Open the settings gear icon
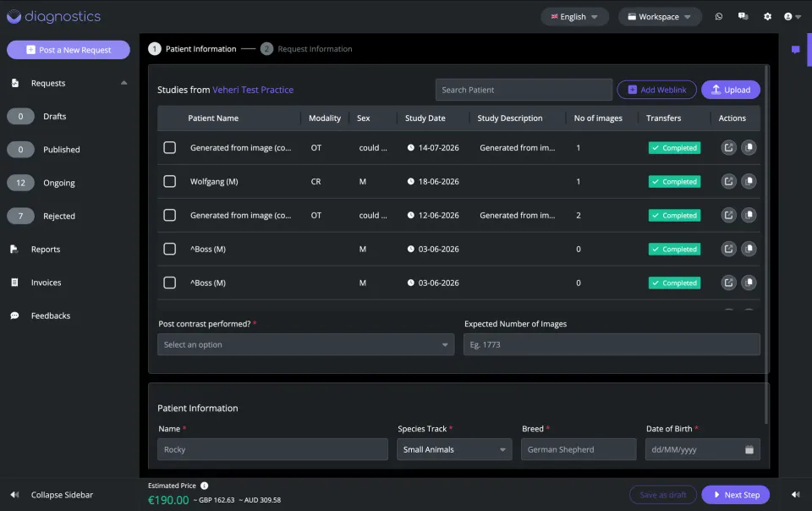Image resolution: width=812 pixels, height=511 pixels. (767, 17)
